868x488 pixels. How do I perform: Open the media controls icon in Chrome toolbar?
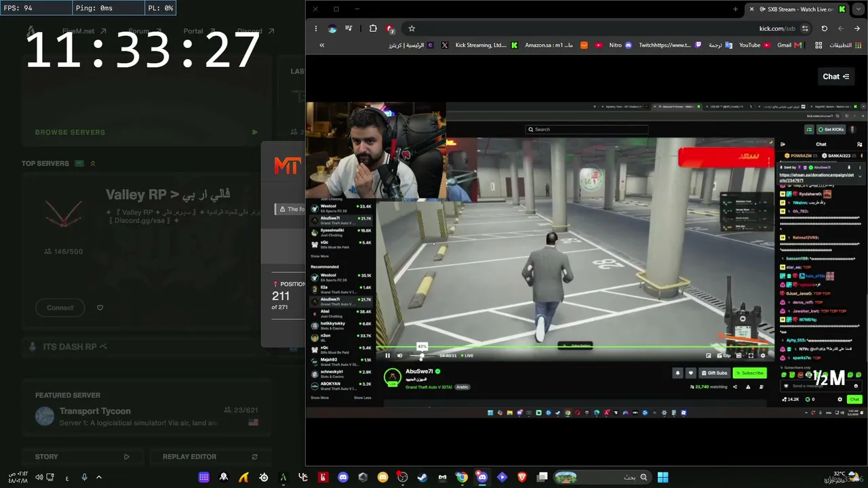[x=349, y=28]
